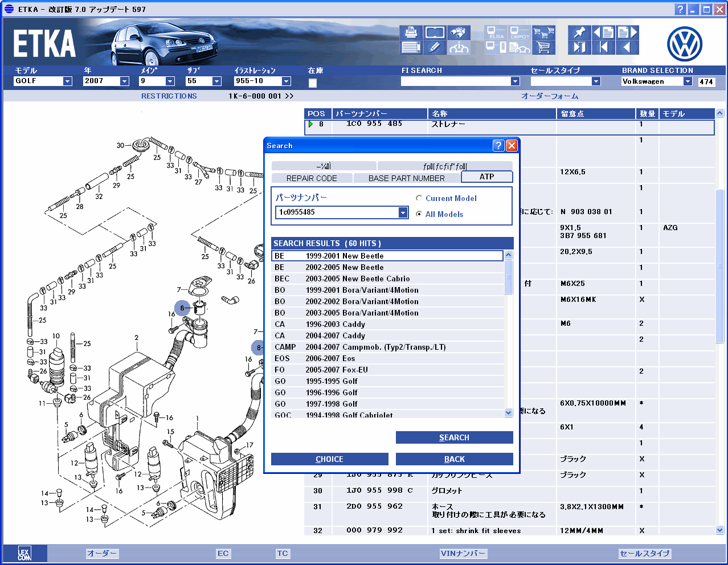Select the 1999-2001 New Beetle result
This screenshot has height=565, width=728.
pyautogui.click(x=387, y=256)
